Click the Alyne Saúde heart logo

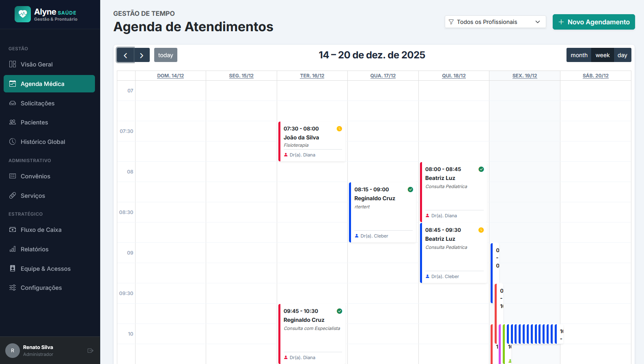23,14
